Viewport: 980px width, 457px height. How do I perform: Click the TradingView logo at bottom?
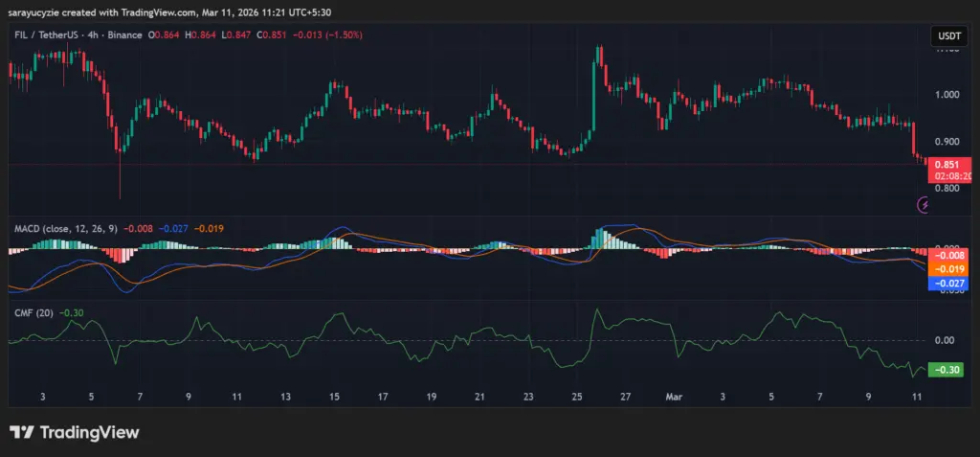tap(75, 432)
